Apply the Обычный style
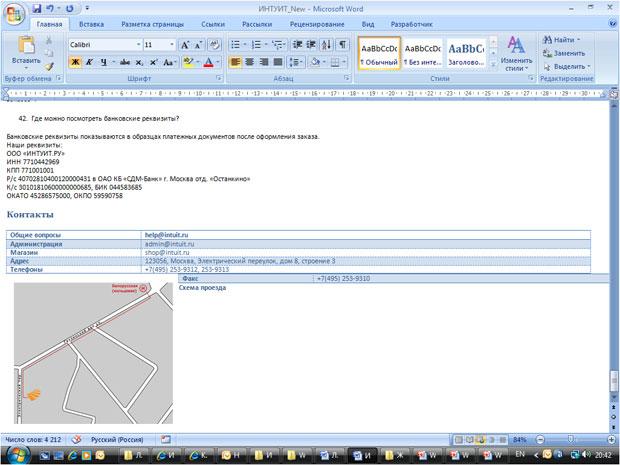Screen dimensions: 620x465 coord(380,53)
